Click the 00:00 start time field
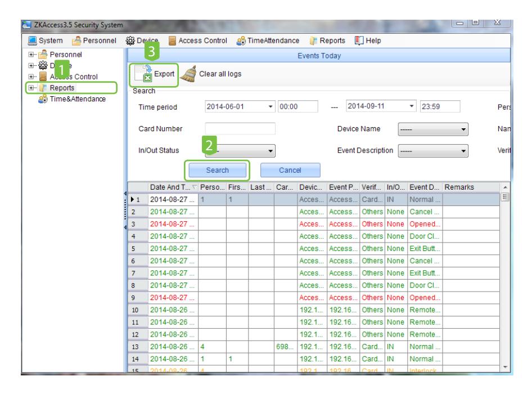Viewport: 532px width, 394px height. tap(298, 106)
